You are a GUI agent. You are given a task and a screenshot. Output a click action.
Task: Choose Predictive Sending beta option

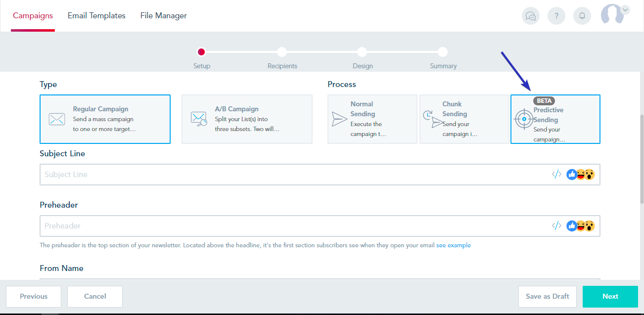pyautogui.click(x=555, y=120)
